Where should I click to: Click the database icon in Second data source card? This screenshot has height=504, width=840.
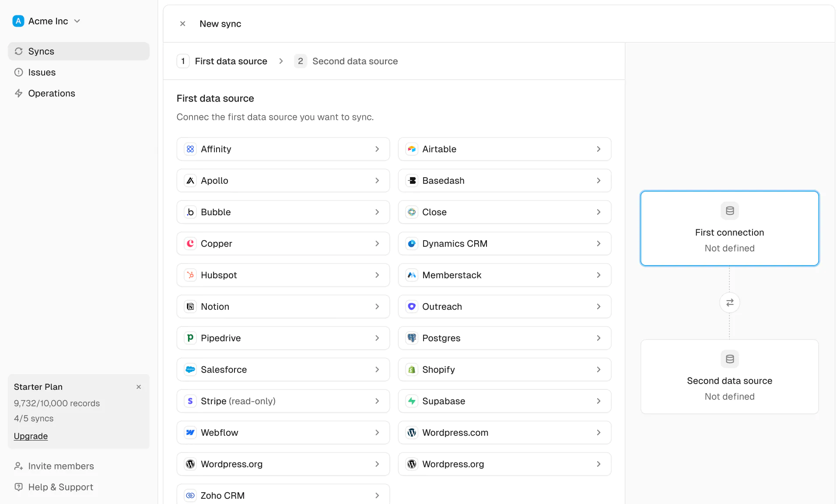tap(730, 359)
